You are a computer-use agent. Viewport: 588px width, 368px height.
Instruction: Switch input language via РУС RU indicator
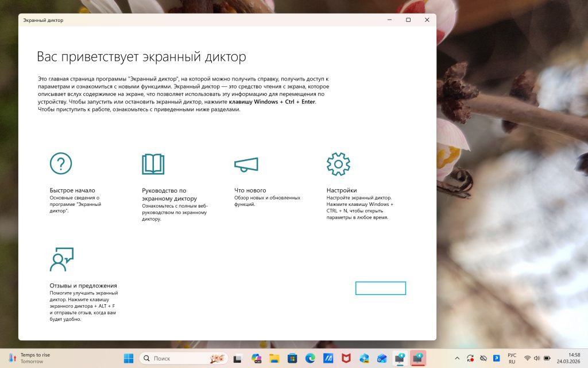click(x=512, y=358)
